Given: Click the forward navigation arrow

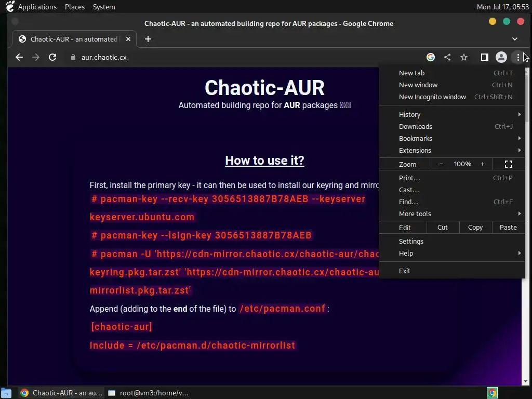Looking at the screenshot, I should pyautogui.click(x=36, y=57).
